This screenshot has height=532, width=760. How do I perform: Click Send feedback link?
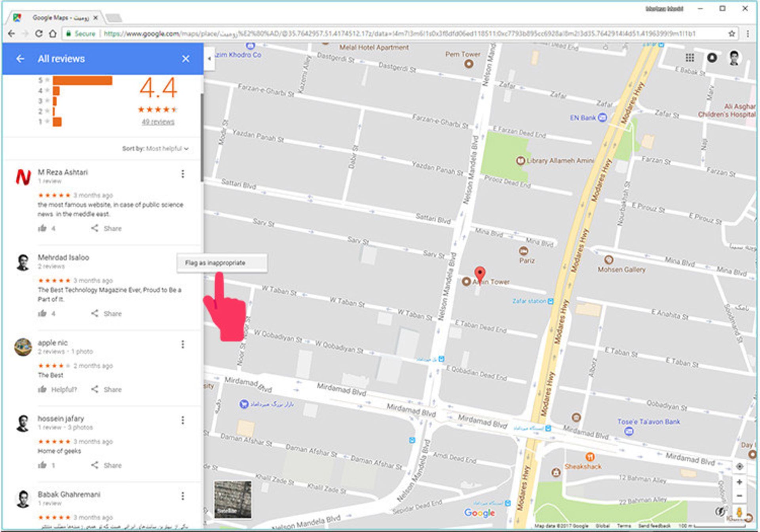(x=654, y=526)
